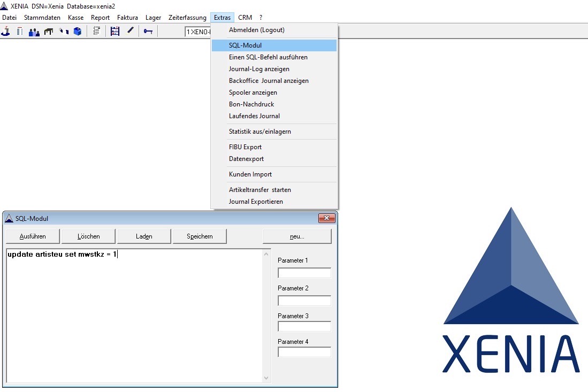Click the receipt list toolbar icon
The height and width of the screenshot is (392, 588).
pyautogui.click(x=19, y=32)
